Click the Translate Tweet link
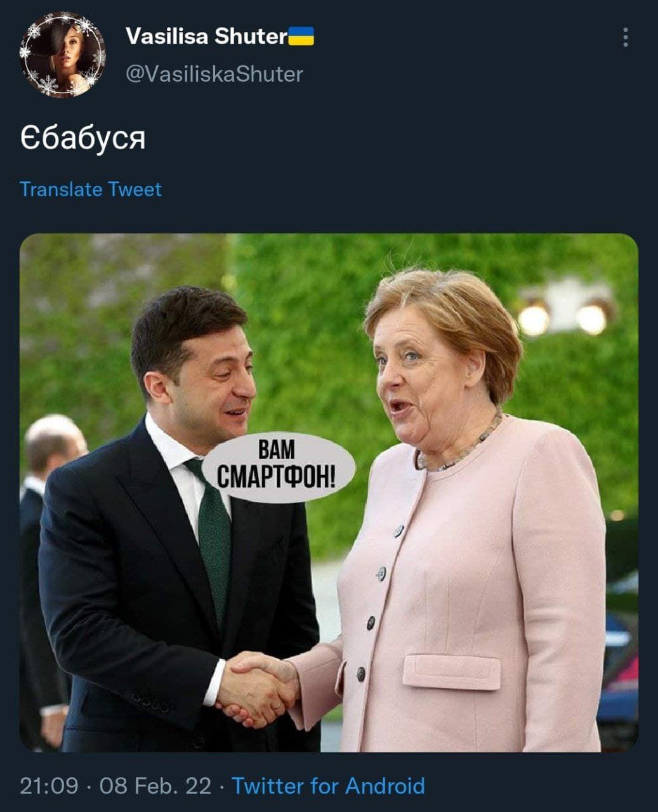This screenshot has width=658, height=812. 91,189
